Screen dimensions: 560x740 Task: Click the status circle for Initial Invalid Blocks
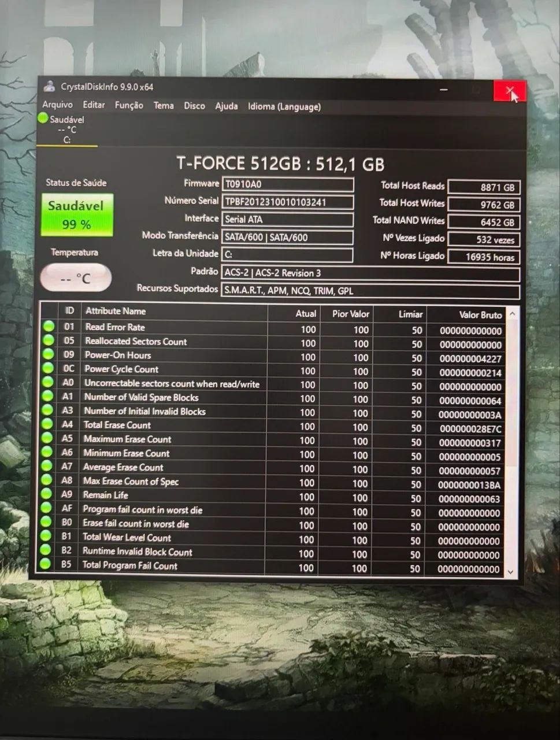click(48, 410)
